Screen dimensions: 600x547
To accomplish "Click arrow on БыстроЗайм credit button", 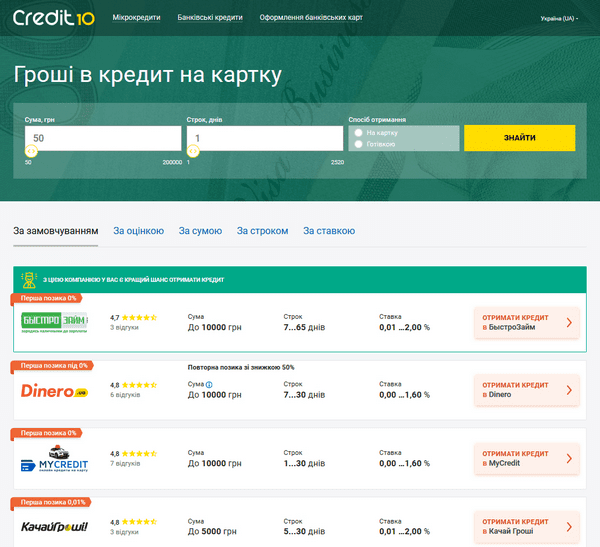I will 569,322.
